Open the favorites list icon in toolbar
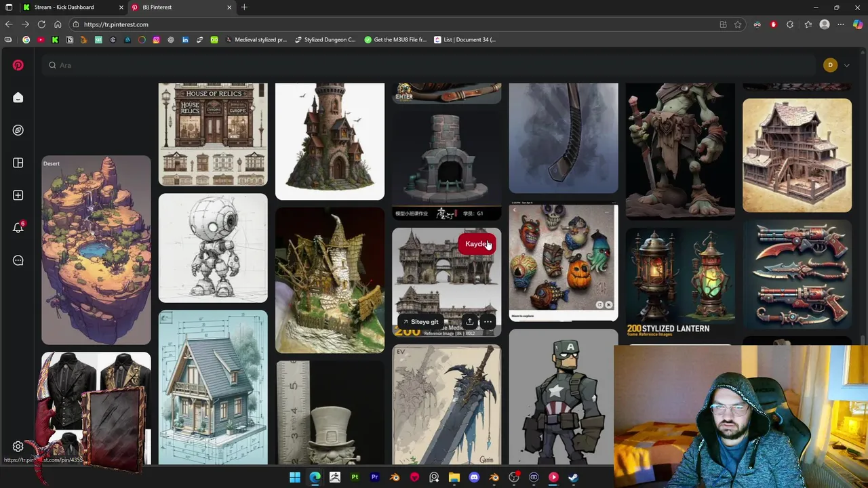This screenshot has height=488, width=868. [x=808, y=24]
